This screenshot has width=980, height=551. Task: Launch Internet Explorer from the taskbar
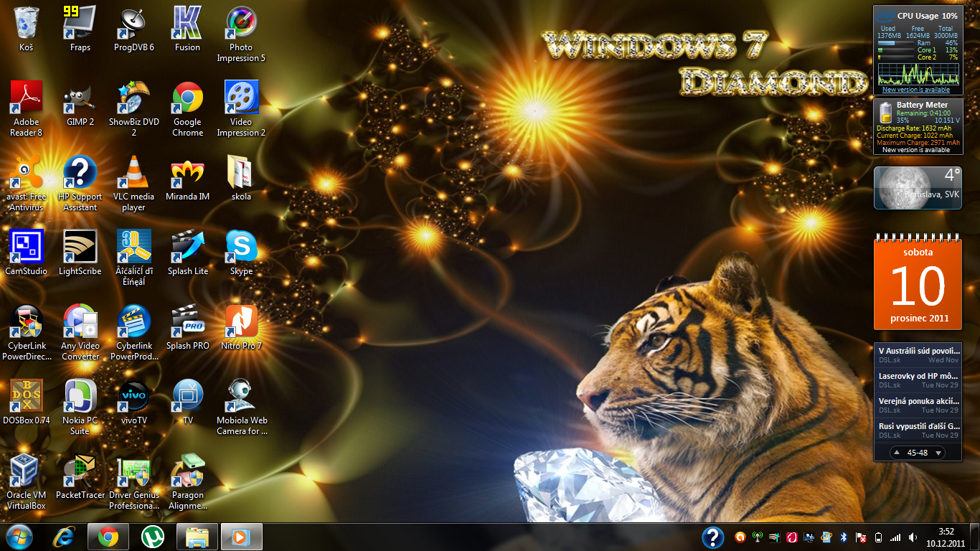pos(65,537)
